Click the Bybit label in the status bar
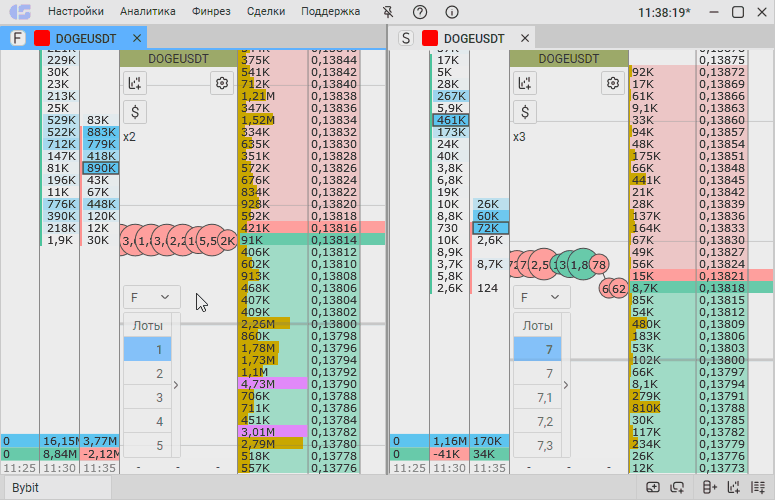 (25, 488)
